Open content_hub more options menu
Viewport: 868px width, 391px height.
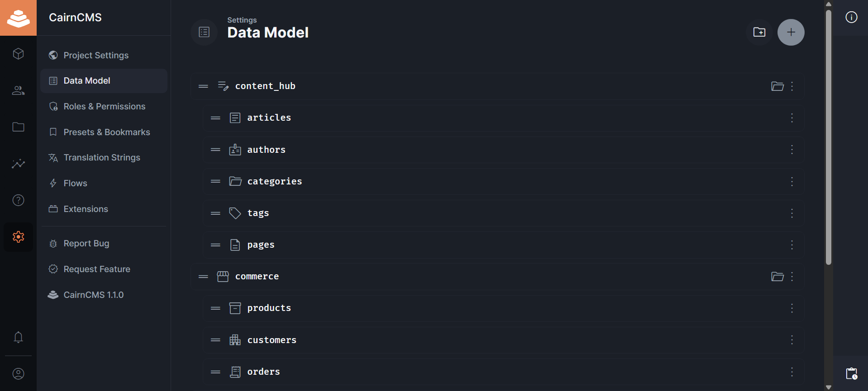(792, 86)
